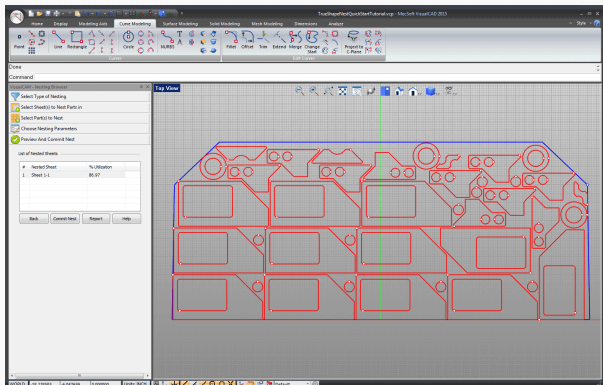Expand Preview And Commit Nest step
Image resolution: width=603 pixels, height=385 pixels.
80,139
